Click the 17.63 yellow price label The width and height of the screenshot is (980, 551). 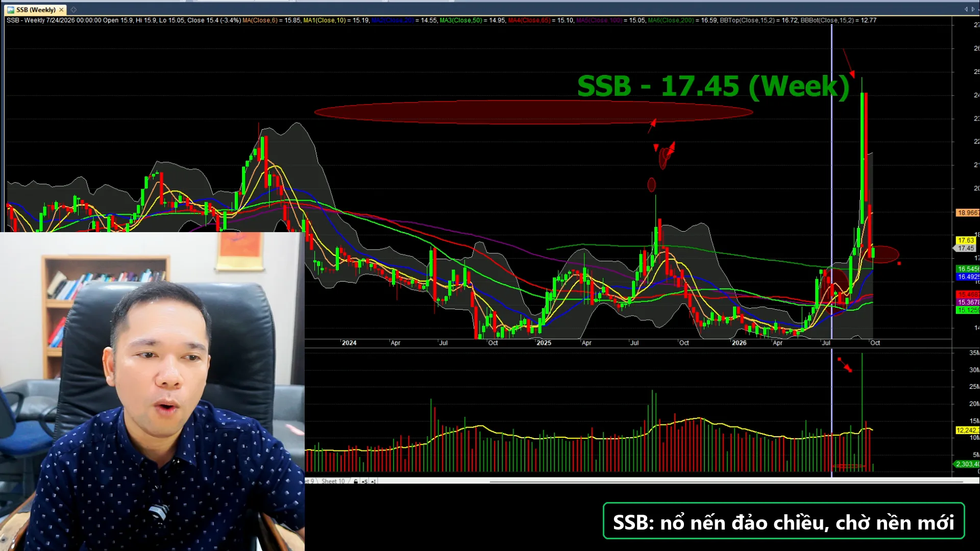tap(965, 240)
